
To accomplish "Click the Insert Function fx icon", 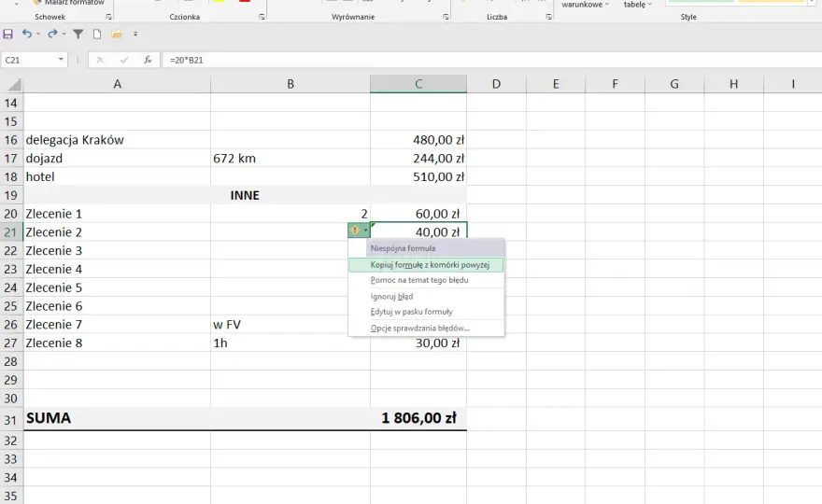I will [x=148, y=60].
